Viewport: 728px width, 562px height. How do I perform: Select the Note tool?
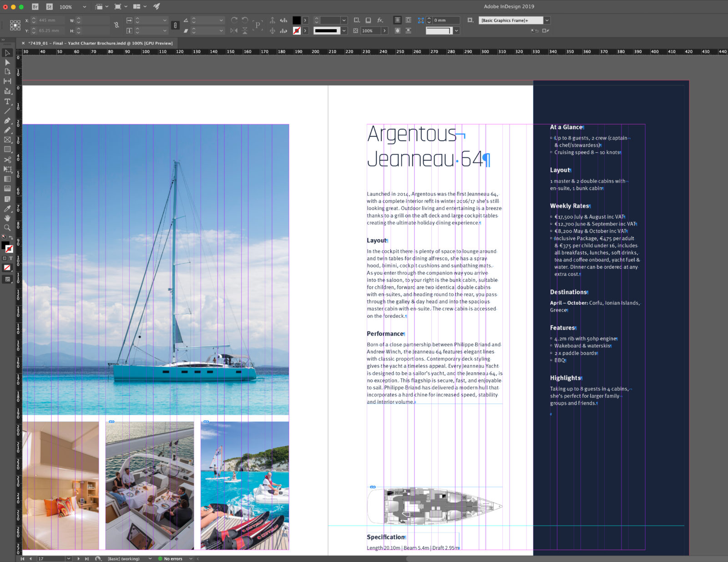tap(7, 199)
